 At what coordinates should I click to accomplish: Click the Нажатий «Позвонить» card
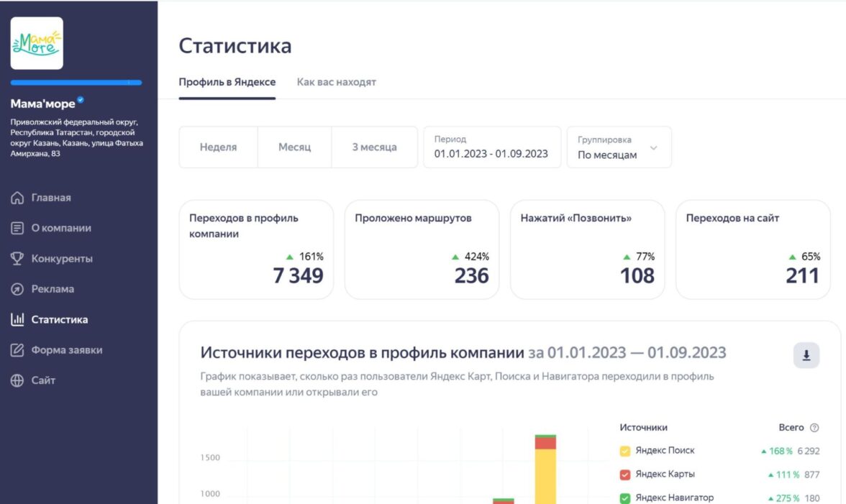point(588,249)
